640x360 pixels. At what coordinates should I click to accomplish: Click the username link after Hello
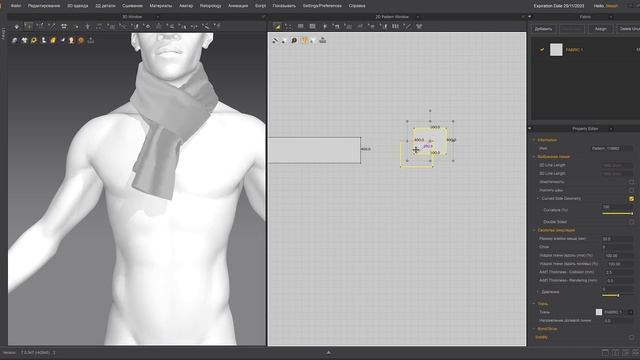[611, 6]
